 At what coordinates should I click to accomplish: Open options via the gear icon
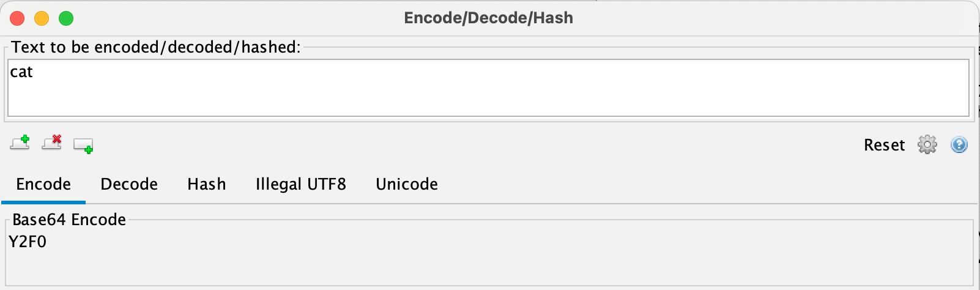[x=927, y=145]
